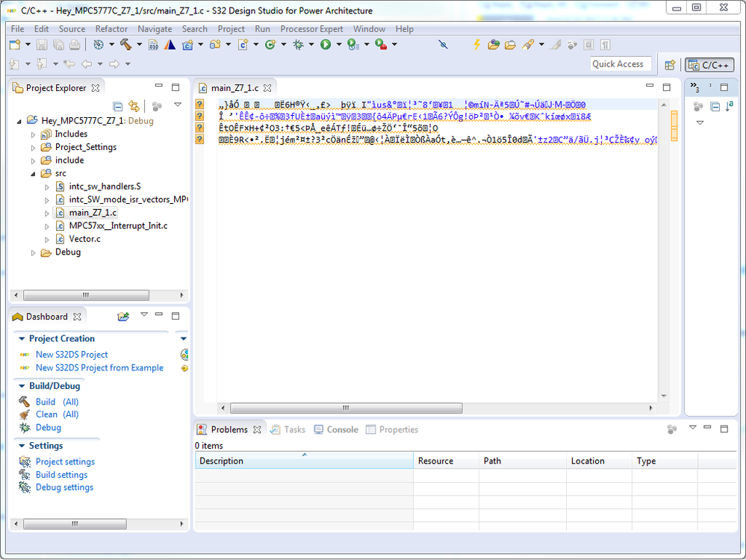Open the Project Explorer view menu dropdown arrow
Screen dimensions: 746x560
pyautogui.click(x=178, y=105)
